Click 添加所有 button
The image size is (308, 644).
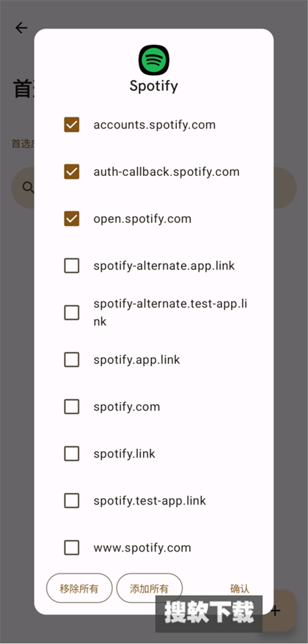[x=149, y=588]
